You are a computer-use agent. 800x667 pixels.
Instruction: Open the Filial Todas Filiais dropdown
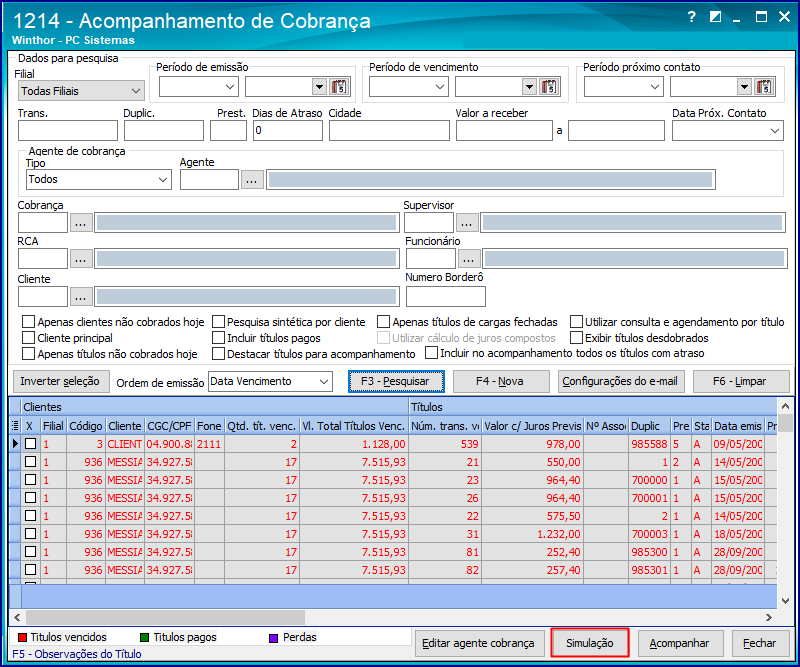(81, 91)
